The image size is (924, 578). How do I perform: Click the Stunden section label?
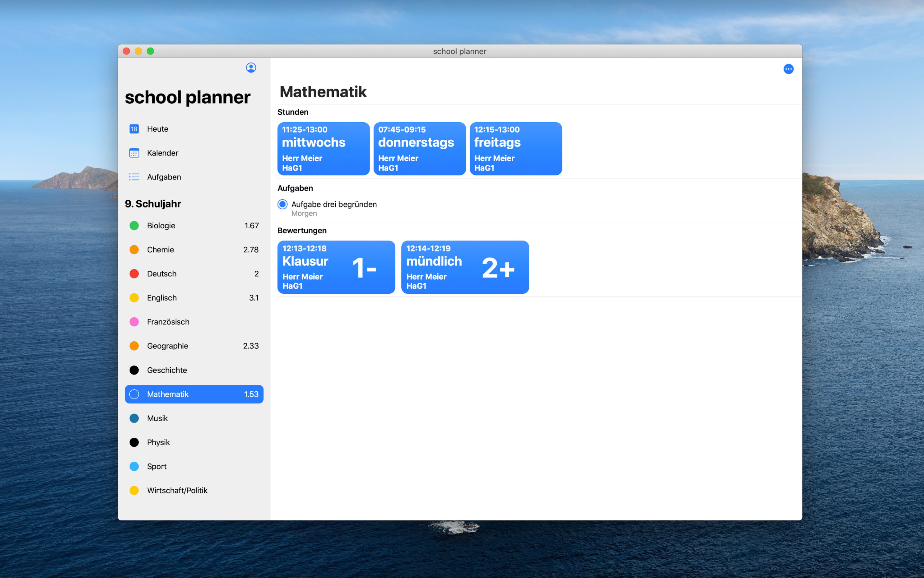tap(293, 112)
